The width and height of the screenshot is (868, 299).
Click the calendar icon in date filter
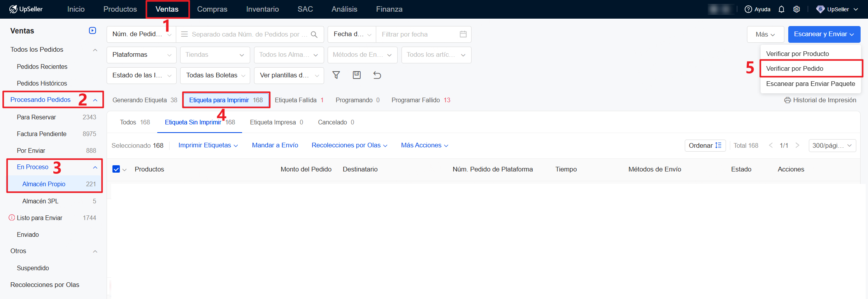[463, 34]
